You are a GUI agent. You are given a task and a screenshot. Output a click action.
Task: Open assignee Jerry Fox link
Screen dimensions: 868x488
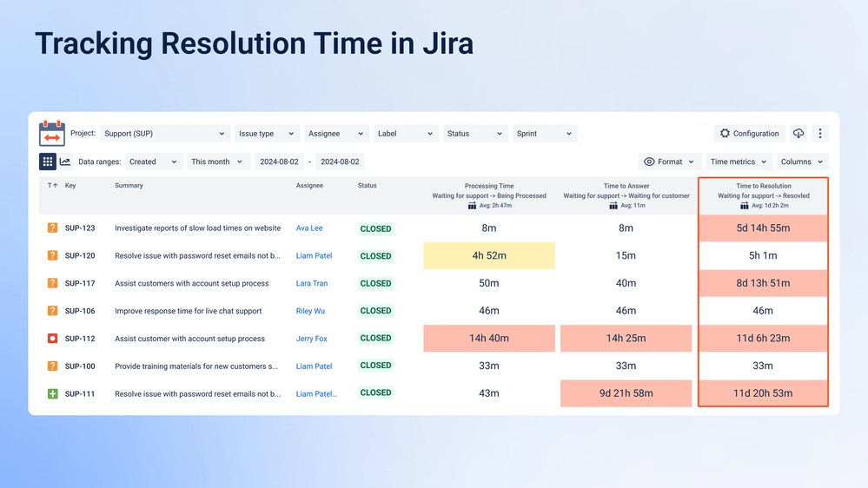[x=311, y=339]
